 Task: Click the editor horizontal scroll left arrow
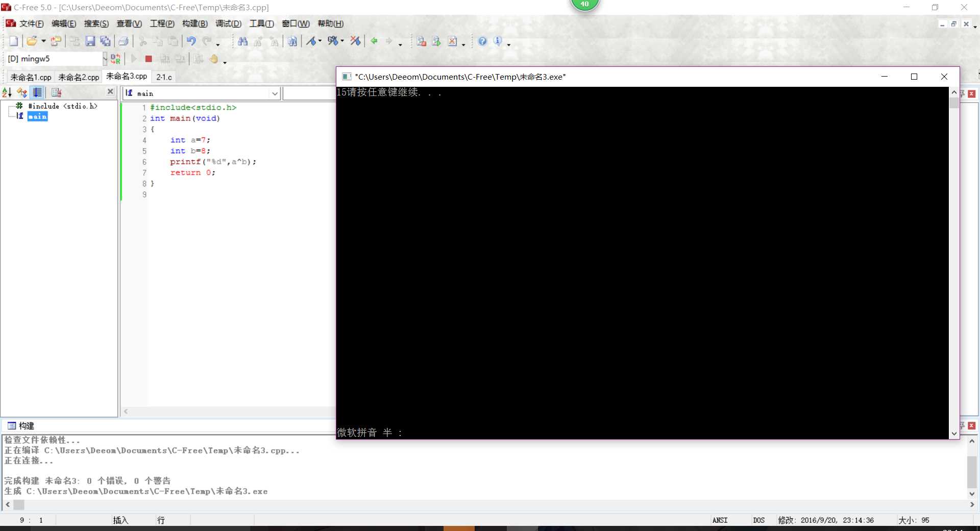(126, 412)
